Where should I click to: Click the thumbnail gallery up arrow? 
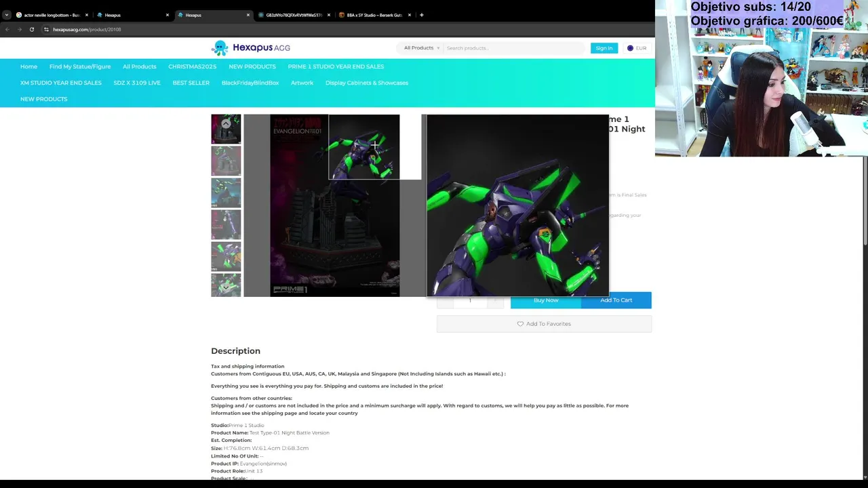(226, 123)
